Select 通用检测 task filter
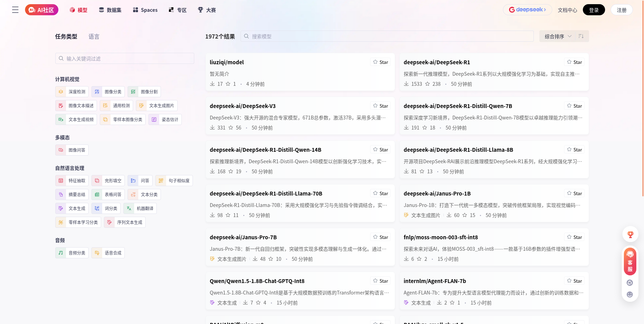This screenshot has width=644, height=324. click(116, 106)
